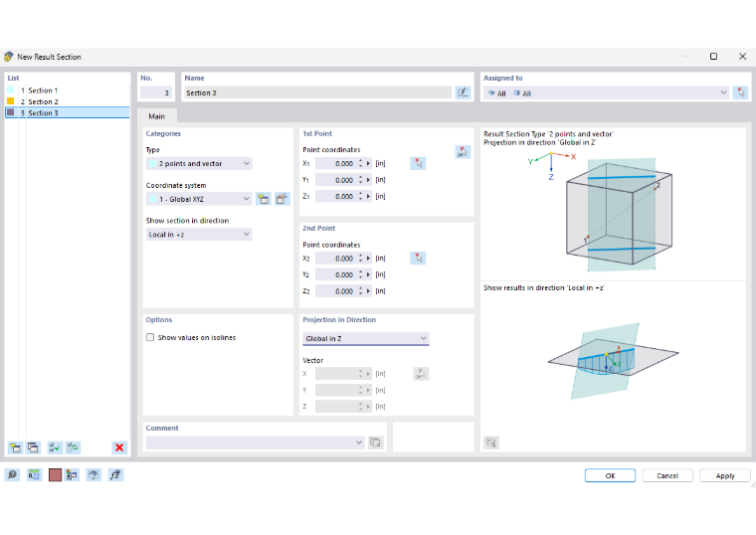
Task: Select Section 1 in the list
Action: (x=68, y=90)
